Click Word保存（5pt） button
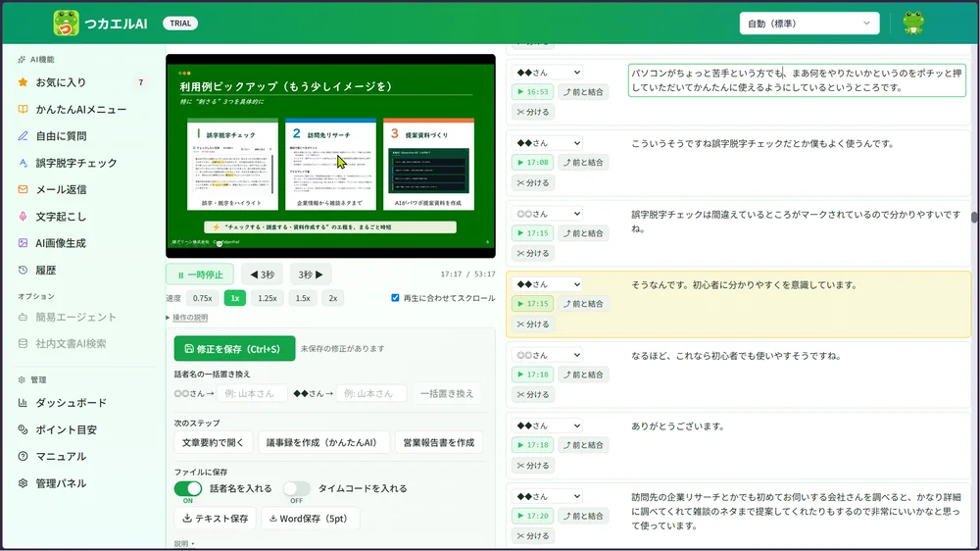Screen dimensions: 980x551 coord(311,519)
